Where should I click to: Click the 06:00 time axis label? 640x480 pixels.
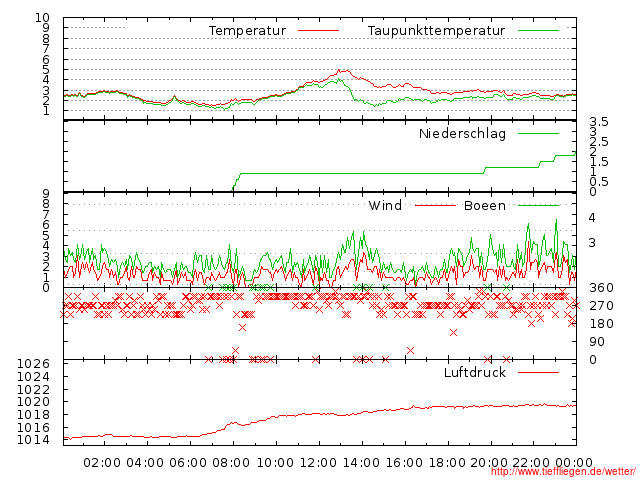click(x=188, y=463)
